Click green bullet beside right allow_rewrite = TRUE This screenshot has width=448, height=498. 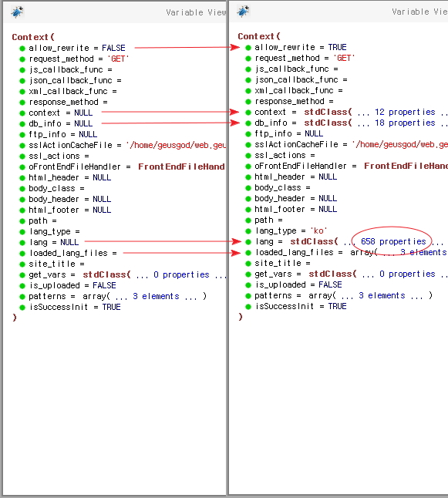coord(248,48)
